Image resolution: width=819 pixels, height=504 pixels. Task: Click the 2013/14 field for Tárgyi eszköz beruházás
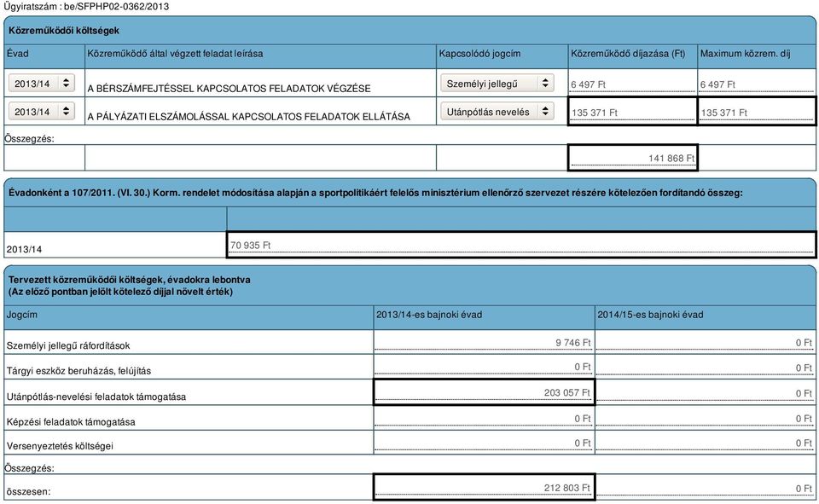(483, 368)
